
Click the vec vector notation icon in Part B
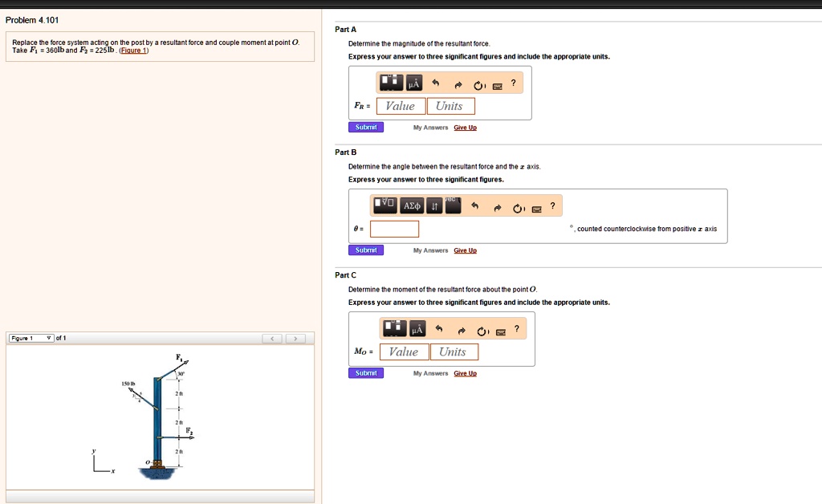453,204
